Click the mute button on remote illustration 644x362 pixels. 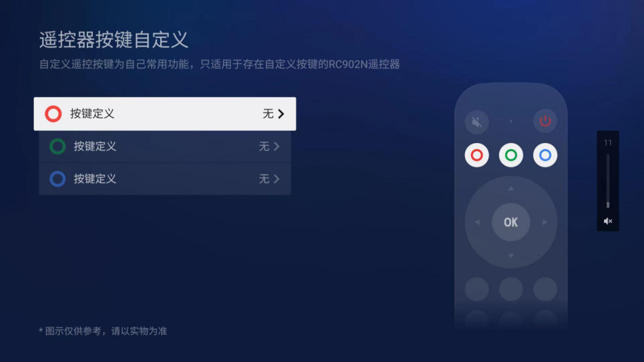click(x=476, y=122)
